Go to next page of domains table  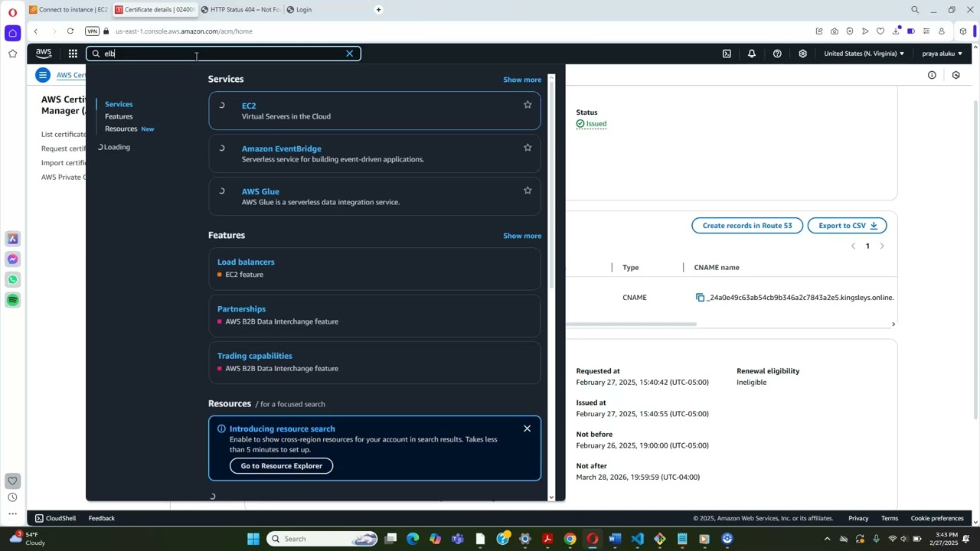click(x=882, y=246)
